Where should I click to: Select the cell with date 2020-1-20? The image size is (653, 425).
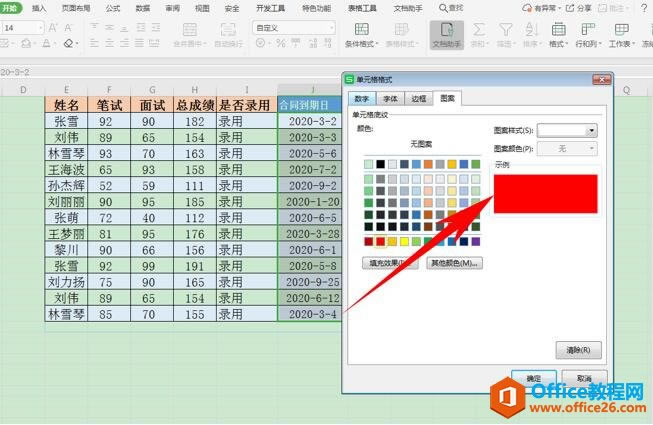[x=310, y=202]
